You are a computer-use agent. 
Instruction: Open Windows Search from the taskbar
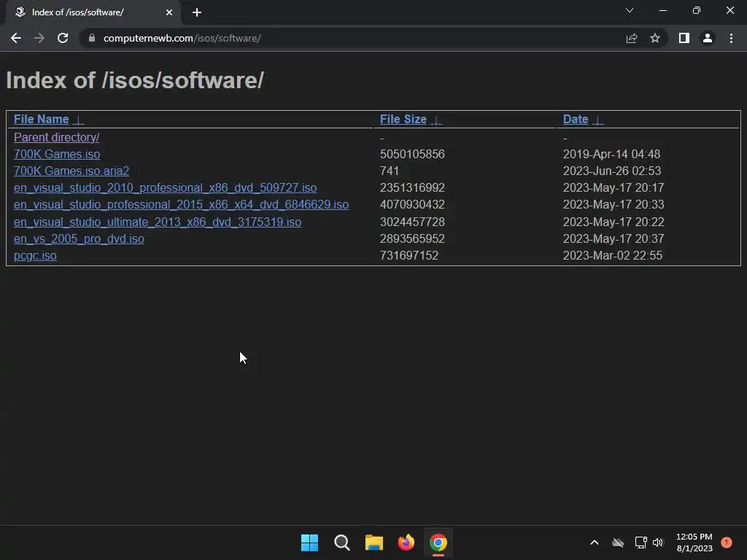pyautogui.click(x=342, y=542)
